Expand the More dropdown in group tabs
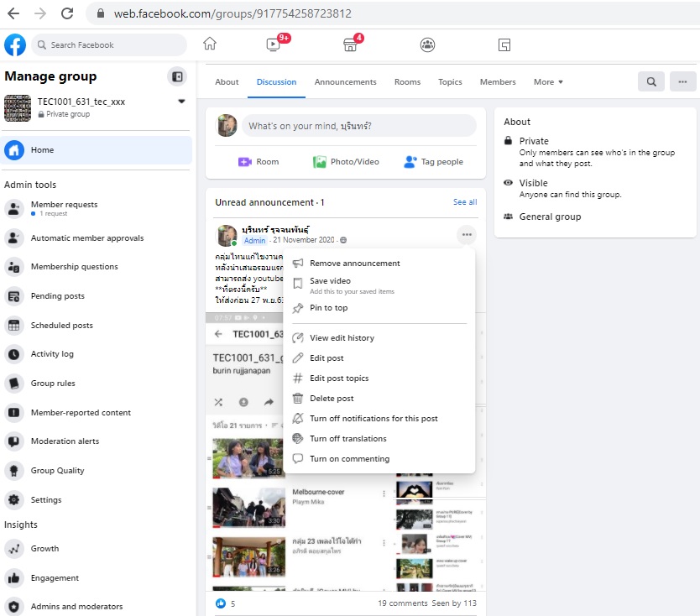Screen dimensions: 700x616 click(x=548, y=82)
